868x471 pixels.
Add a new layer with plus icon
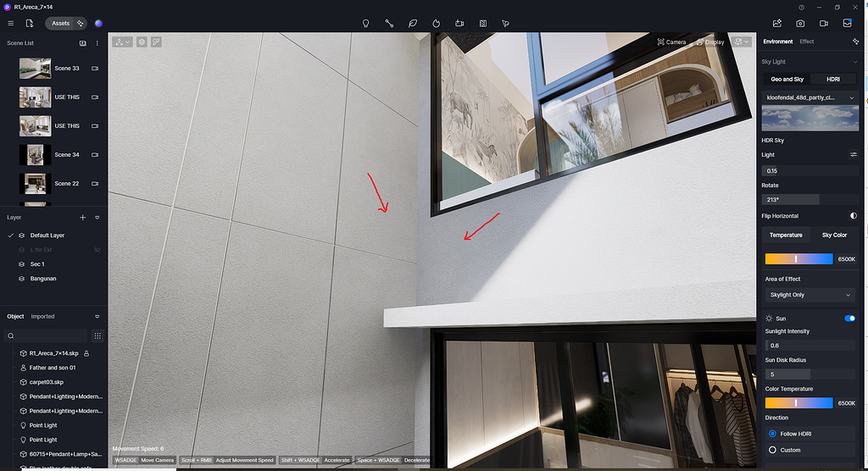click(82, 218)
